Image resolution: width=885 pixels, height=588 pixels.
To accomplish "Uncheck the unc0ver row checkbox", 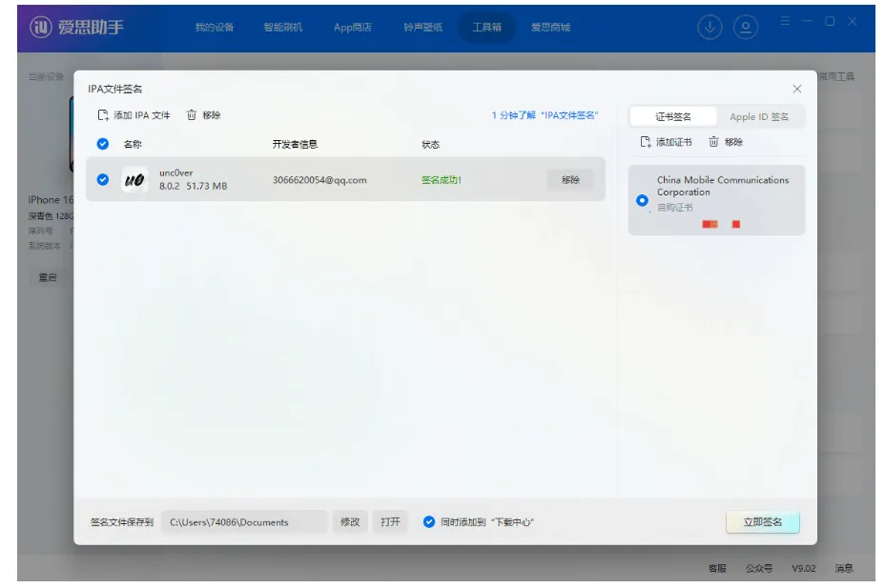I will pyautogui.click(x=103, y=179).
